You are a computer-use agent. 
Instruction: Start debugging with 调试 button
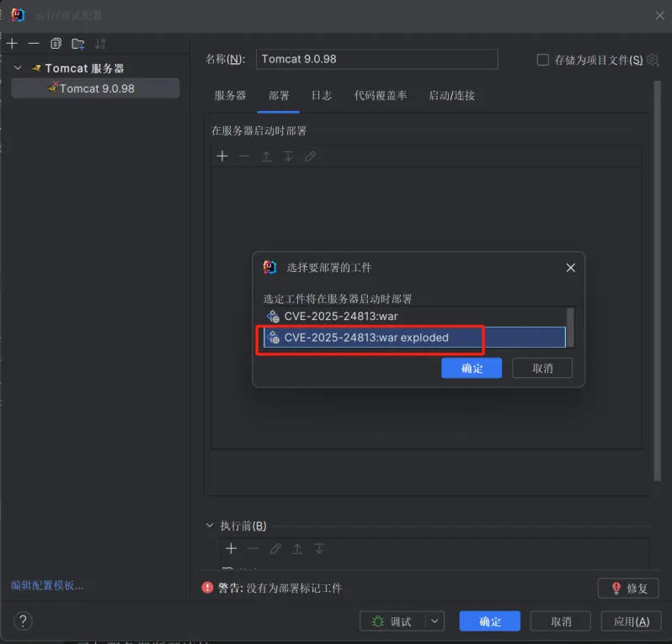[392, 621]
